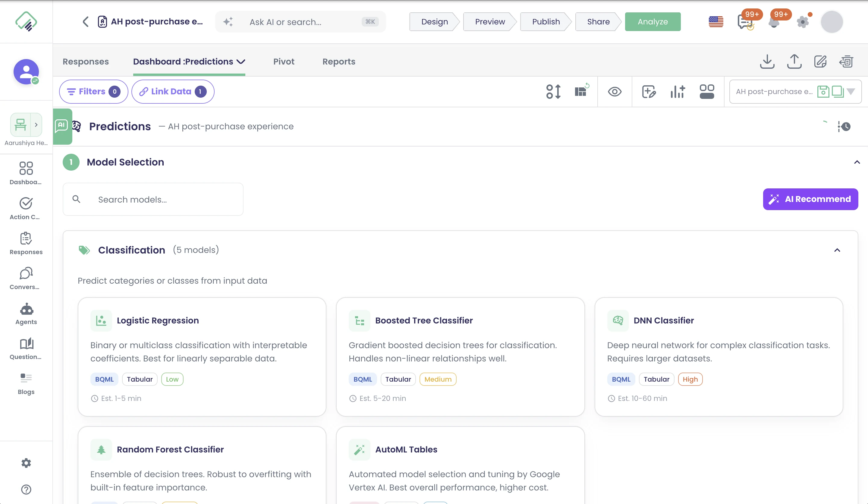Click the download icon in the tab bar
This screenshot has height=504, width=868.
click(x=767, y=62)
